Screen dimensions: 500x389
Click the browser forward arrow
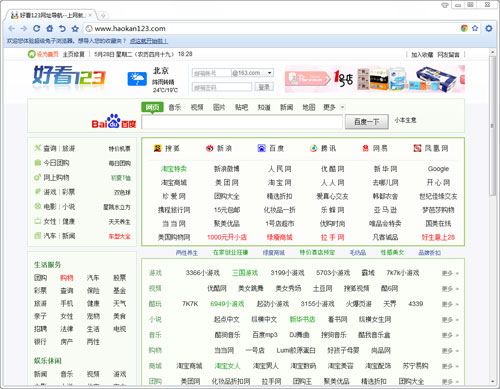coord(24,29)
